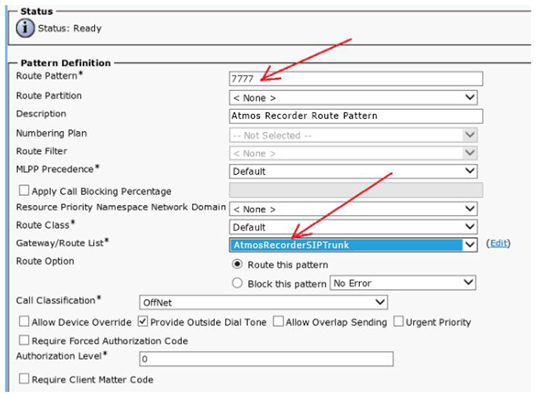Image resolution: width=538 pixels, height=398 pixels.
Task: Click the Status: Ready text
Action: tap(70, 28)
